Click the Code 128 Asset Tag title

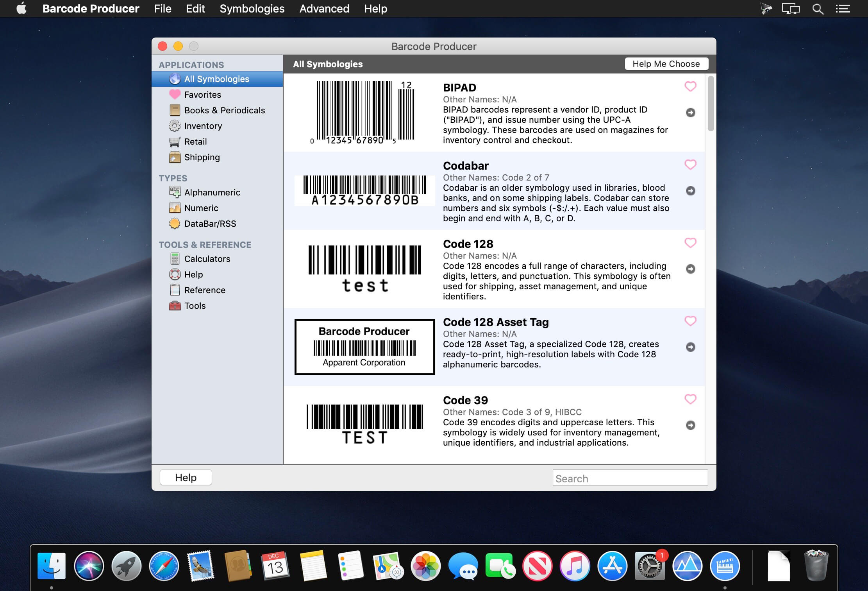(x=496, y=322)
